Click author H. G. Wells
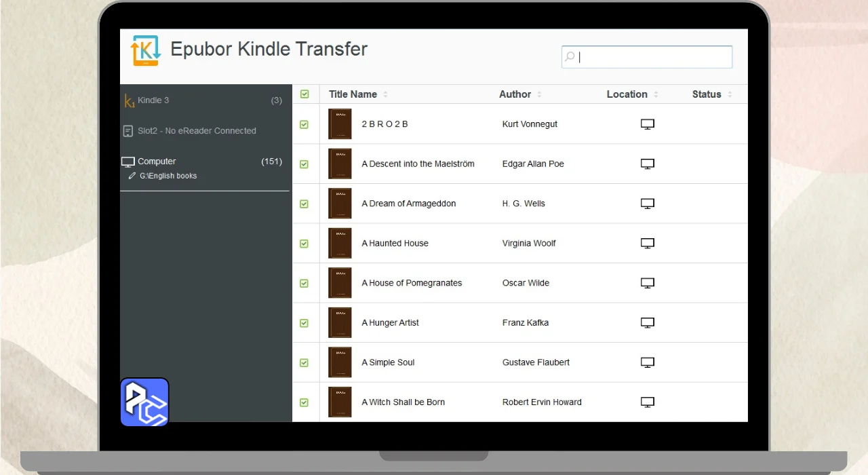 click(x=524, y=204)
